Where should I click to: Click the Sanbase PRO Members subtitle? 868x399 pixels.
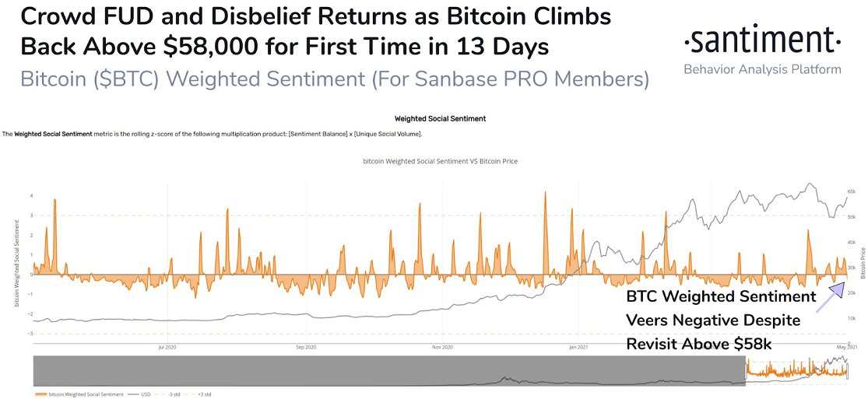[x=335, y=79]
